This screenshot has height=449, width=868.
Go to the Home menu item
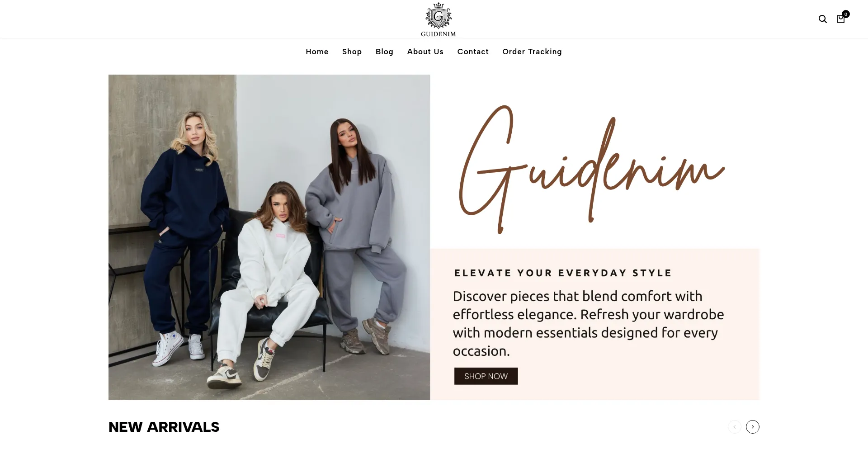tap(317, 52)
